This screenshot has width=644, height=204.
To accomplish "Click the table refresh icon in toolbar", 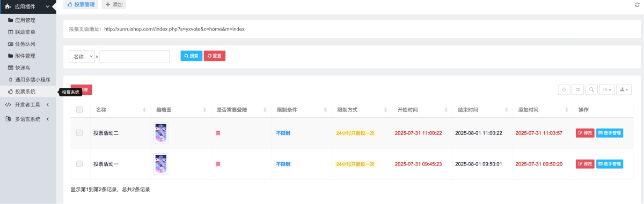I will [563, 90].
